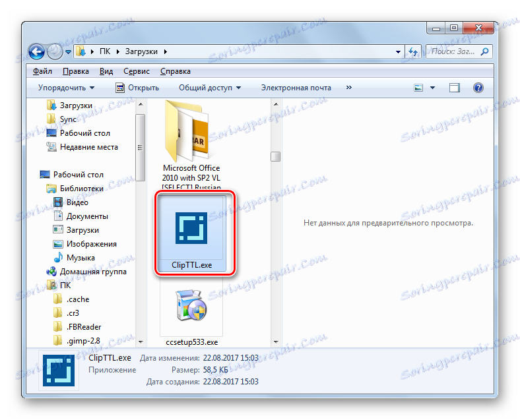Viewport: 520px width, 420px height.
Task: Select the .cr3 folder
Action: (x=73, y=313)
